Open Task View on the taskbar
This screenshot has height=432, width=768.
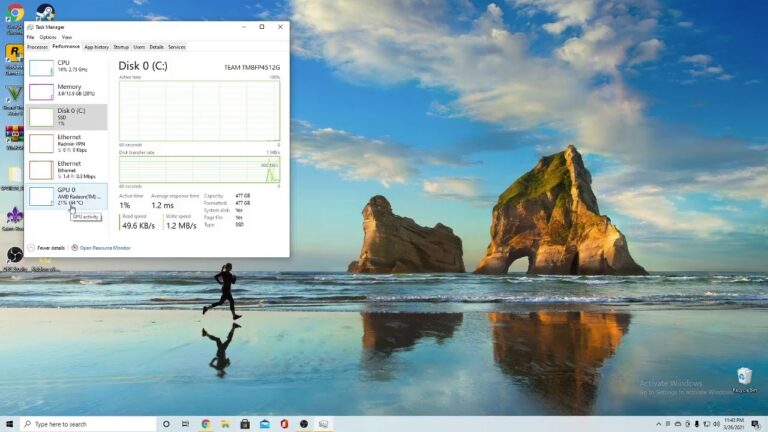[x=186, y=424]
